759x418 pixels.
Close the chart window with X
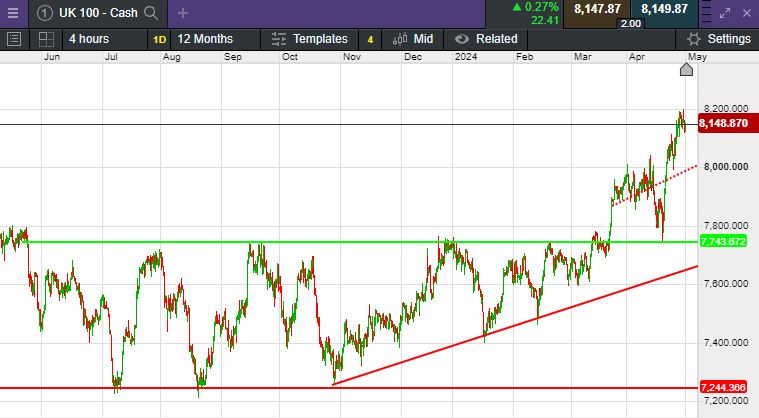(747, 14)
